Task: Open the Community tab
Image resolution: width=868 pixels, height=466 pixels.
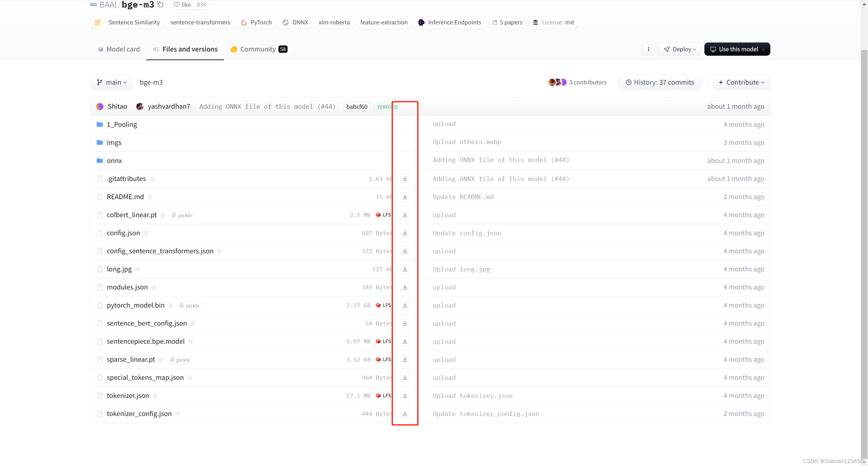Action: click(x=259, y=49)
